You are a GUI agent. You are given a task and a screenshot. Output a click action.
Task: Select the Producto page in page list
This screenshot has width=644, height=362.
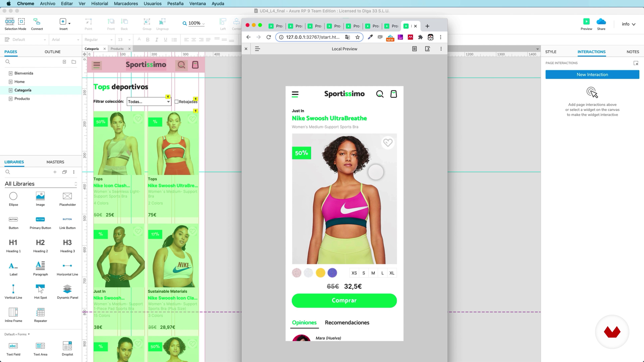pos(22,99)
